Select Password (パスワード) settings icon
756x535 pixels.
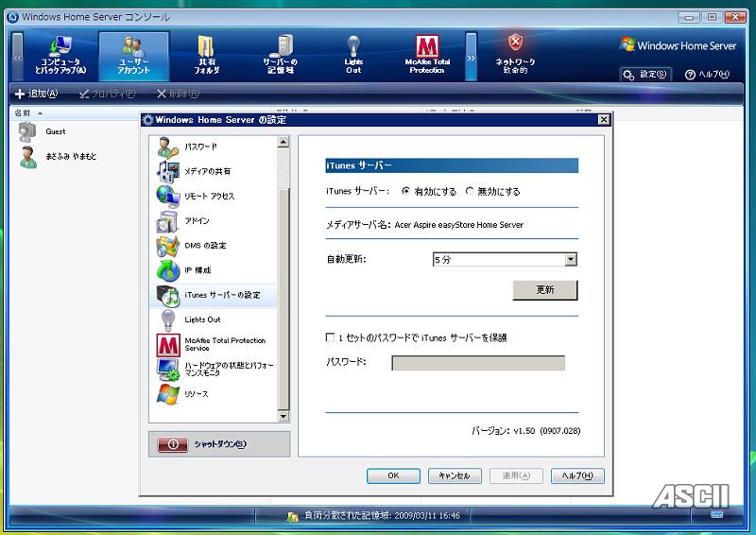167,147
